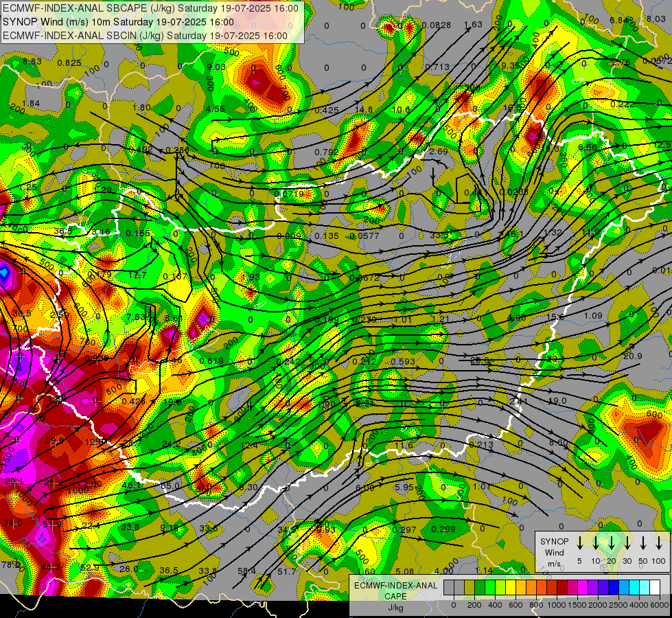Screen dimensions: 672x618
Task: Click the 'SYNOP' word in wind legend
Action: (x=554, y=541)
